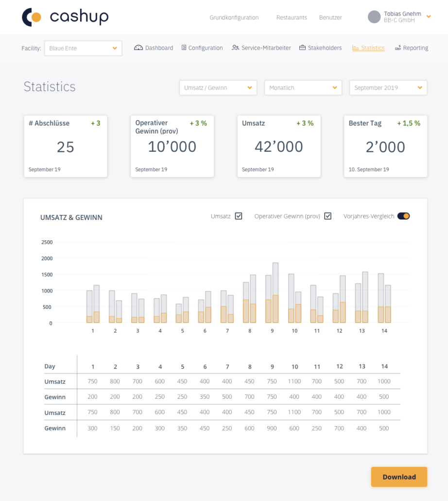
Task: Change period via September 2019 dropdown
Action: click(388, 88)
